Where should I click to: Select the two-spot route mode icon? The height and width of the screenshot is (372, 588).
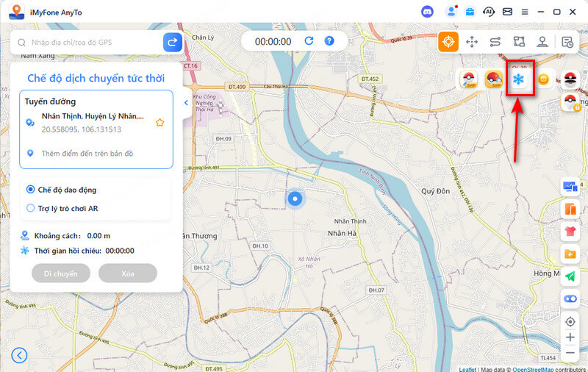pos(495,42)
